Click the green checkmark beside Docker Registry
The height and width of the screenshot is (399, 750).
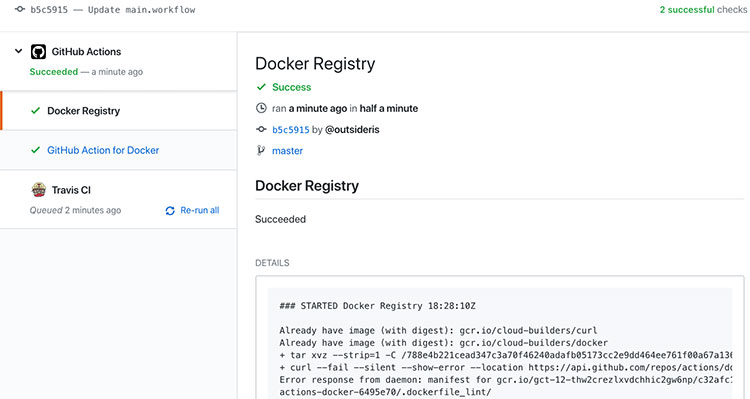35,111
